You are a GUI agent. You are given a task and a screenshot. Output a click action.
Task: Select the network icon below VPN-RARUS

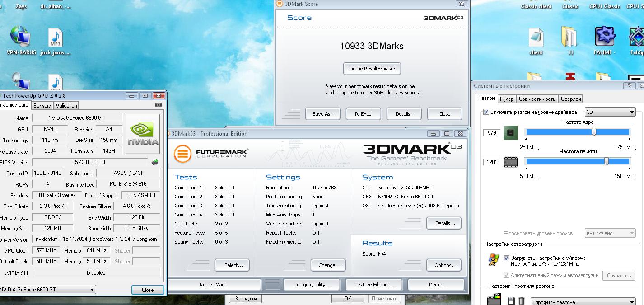(20, 81)
